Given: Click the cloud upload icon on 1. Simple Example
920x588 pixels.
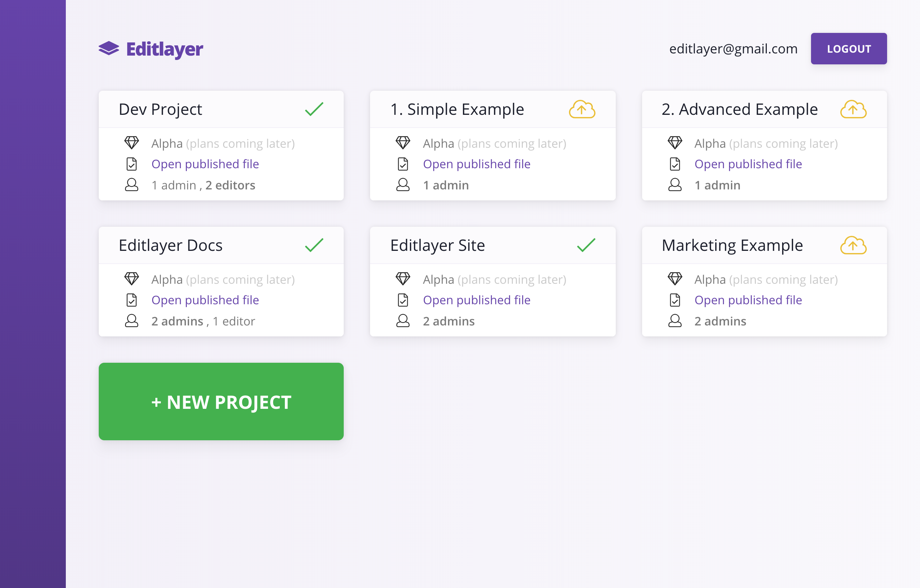Looking at the screenshot, I should [x=582, y=110].
